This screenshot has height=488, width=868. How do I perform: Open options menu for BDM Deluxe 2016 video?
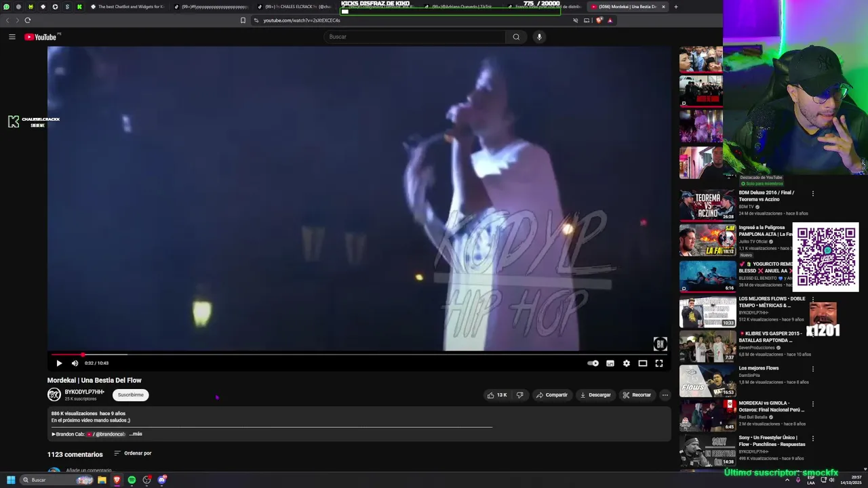click(812, 194)
